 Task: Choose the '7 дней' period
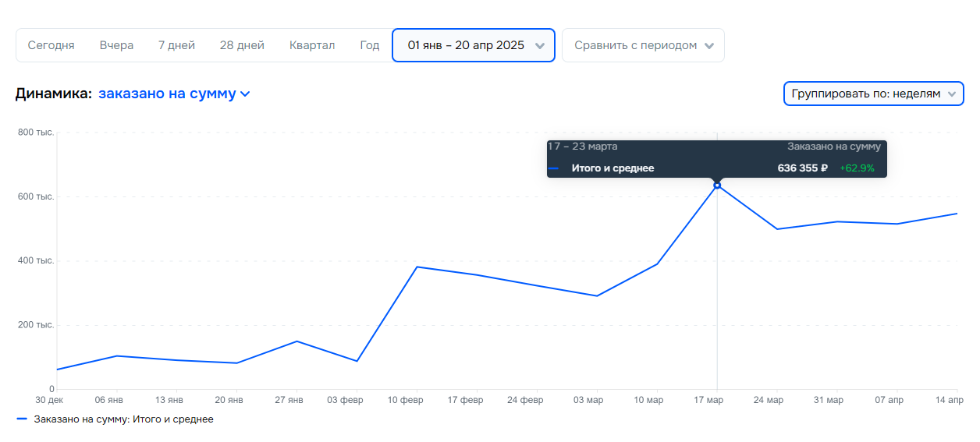(x=176, y=45)
